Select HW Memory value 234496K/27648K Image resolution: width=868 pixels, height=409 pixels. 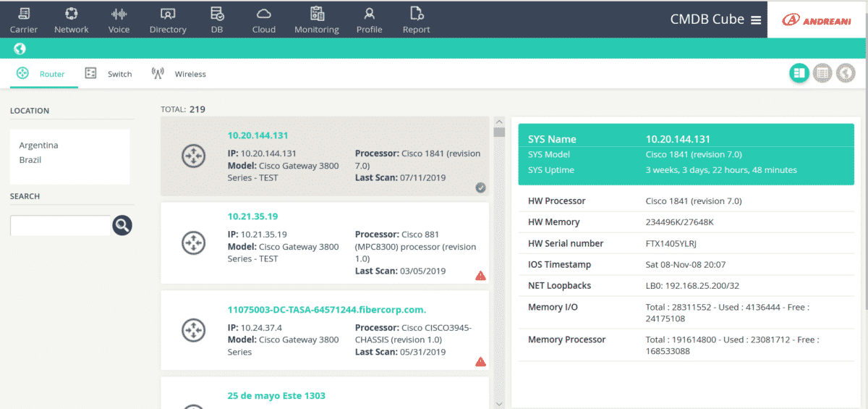(x=680, y=222)
